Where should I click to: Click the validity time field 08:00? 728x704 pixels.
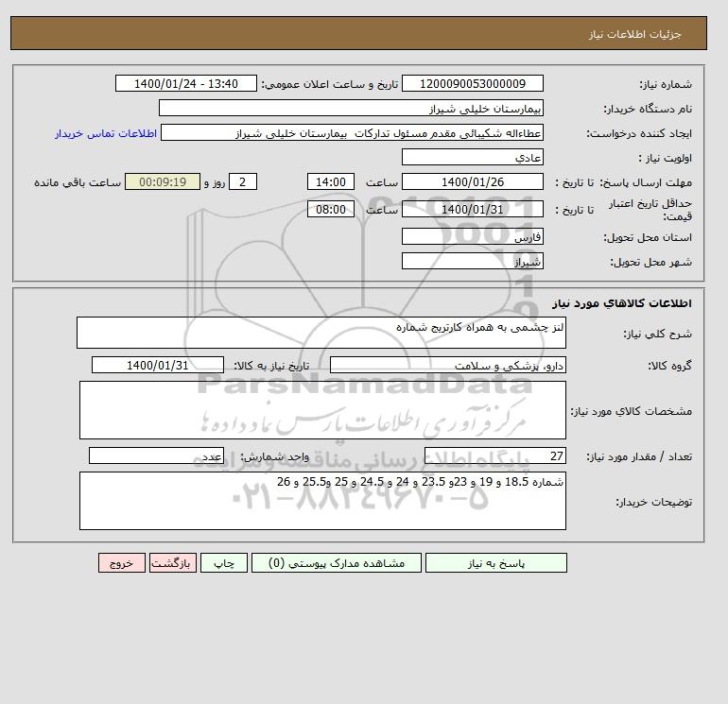pos(331,209)
